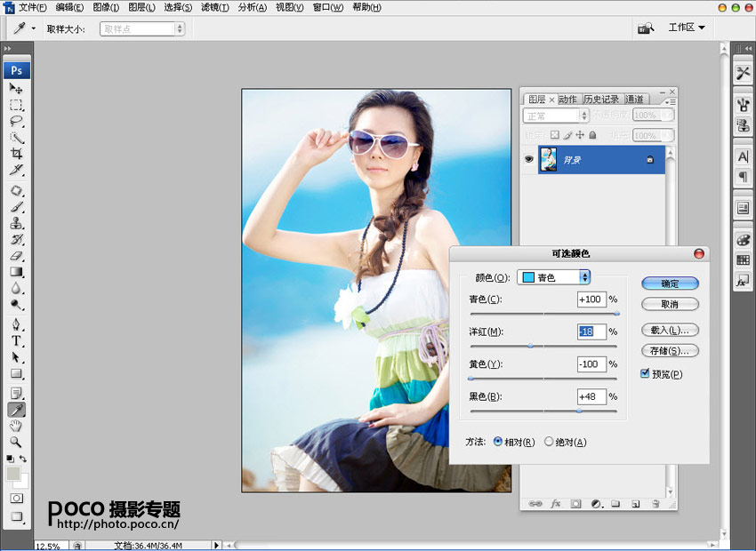The image size is (756, 551).
Task: Expand the 工作区 workspace dropdown
Action: (686, 28)
